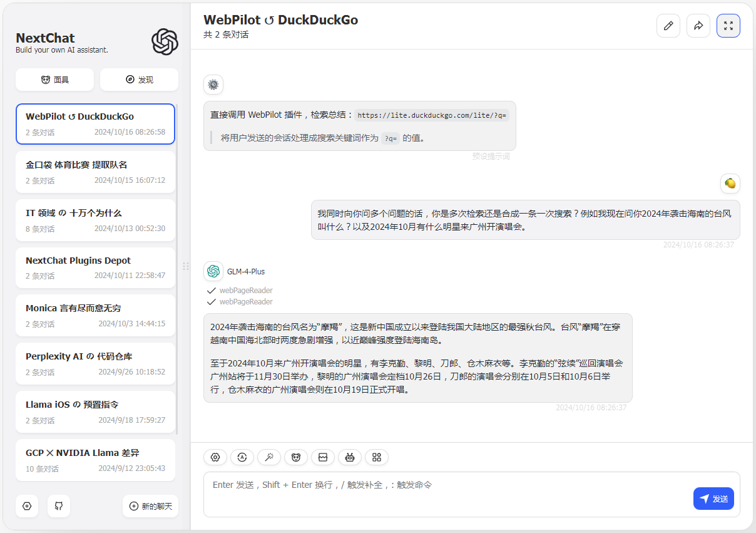This screenshot has width=756, height=533.
Task: Click the second webPageReader tool call row
Action: tap(240, 302)
